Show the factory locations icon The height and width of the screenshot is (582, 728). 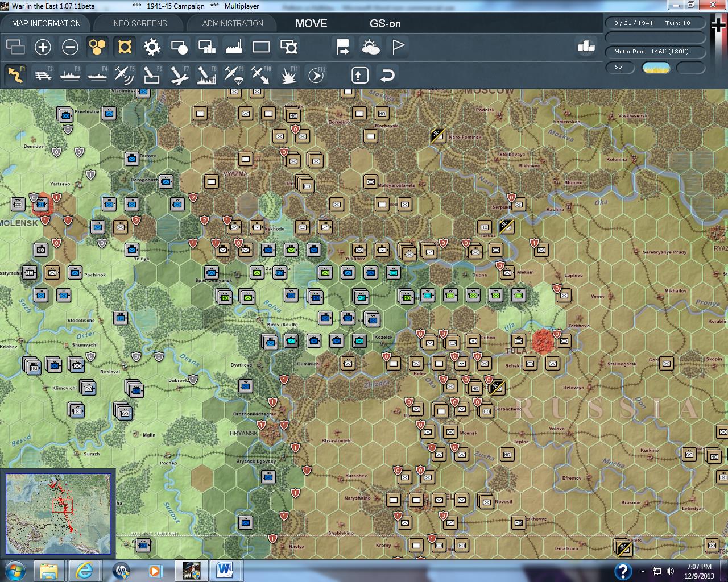[234, 47]
